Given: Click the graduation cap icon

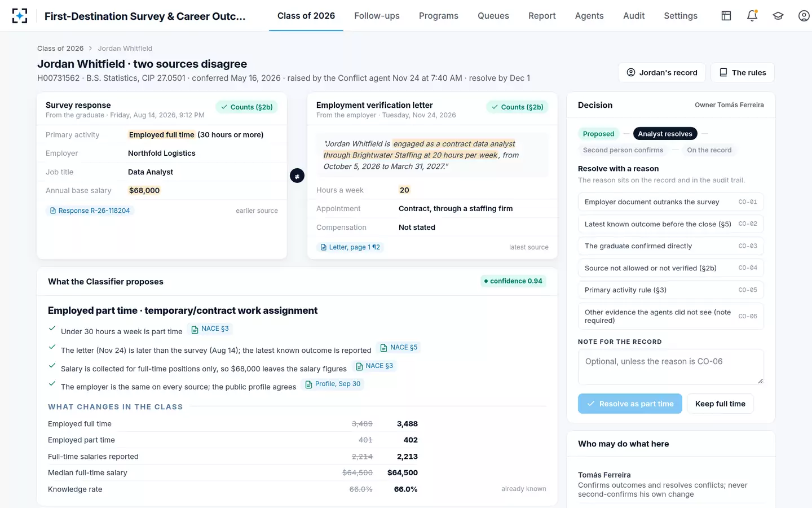Looking at the screenshot, I should [778, 16].
